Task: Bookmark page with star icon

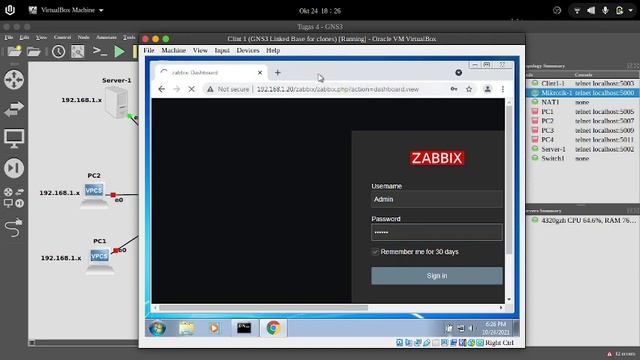Action: coord(469,89)
